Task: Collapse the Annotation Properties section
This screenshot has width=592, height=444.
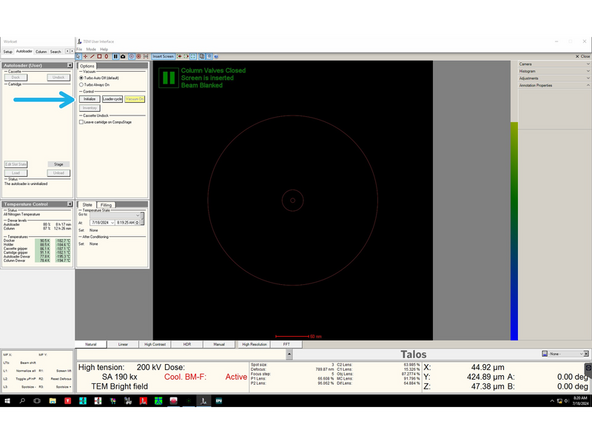Action: click(554, 86)
